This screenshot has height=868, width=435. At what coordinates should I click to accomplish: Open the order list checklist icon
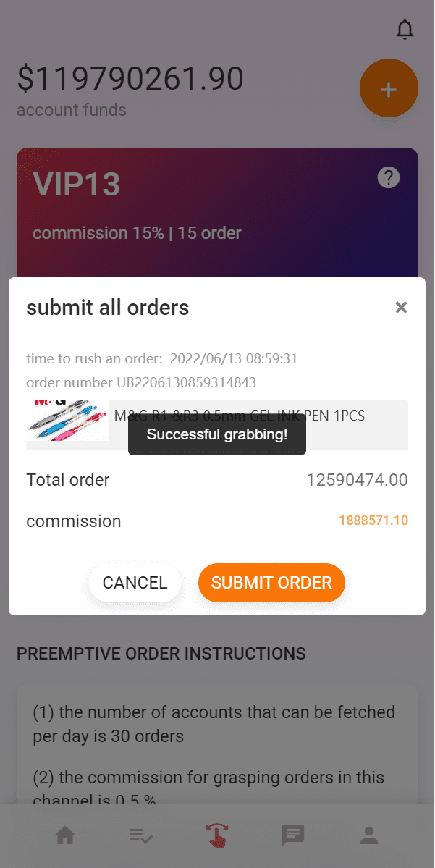click(141, 836)
